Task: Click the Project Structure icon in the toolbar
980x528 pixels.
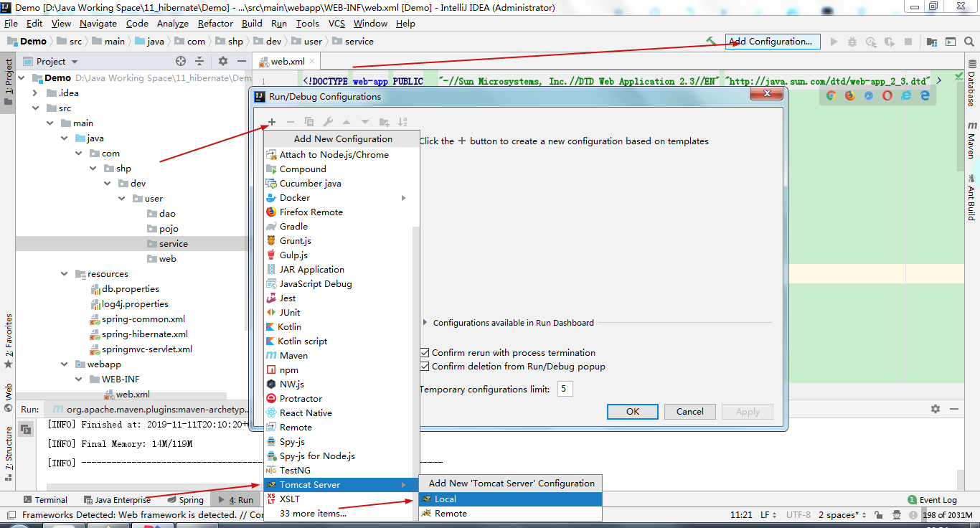Action: [932, 42]
